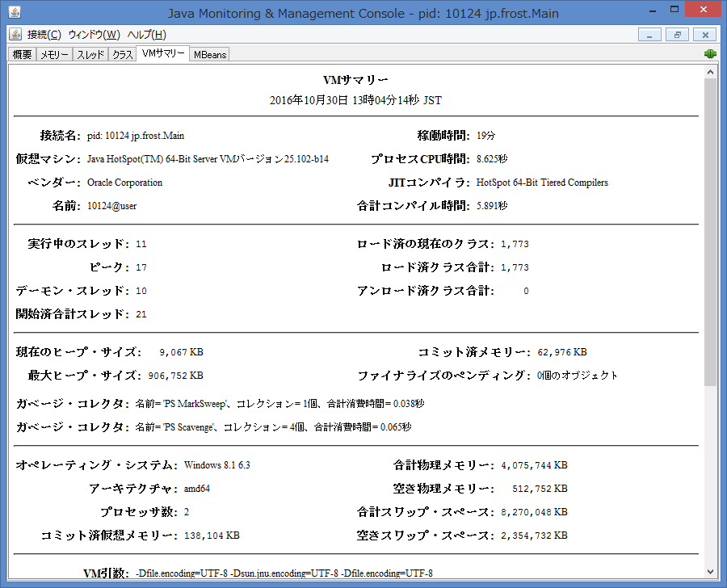This screenshot has width=727, height=588.
Task: Minimize the JConsole main window
Action: (653, 10)
